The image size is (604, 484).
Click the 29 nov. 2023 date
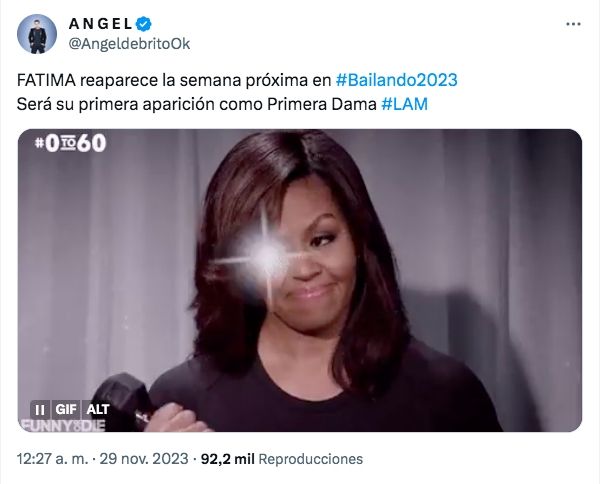pos(144,459)
